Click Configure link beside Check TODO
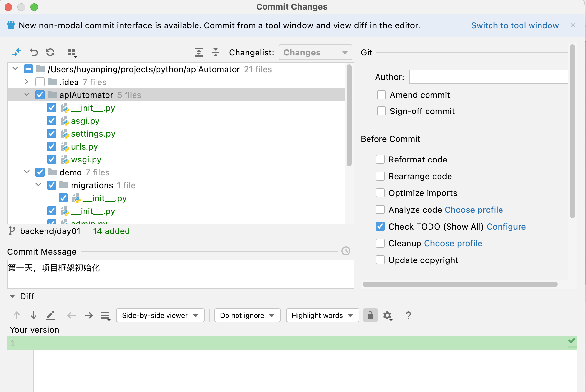Image resolution: width=586 pixels, height=392 pixels. pos(506,227)
